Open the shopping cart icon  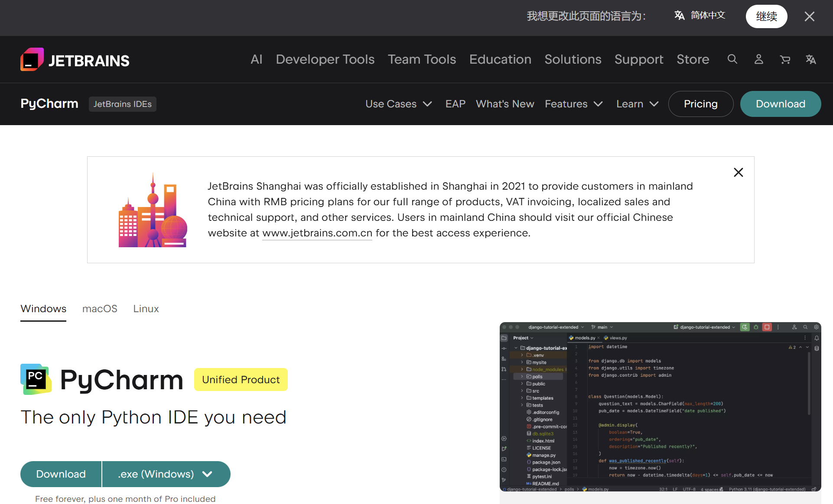784,59
